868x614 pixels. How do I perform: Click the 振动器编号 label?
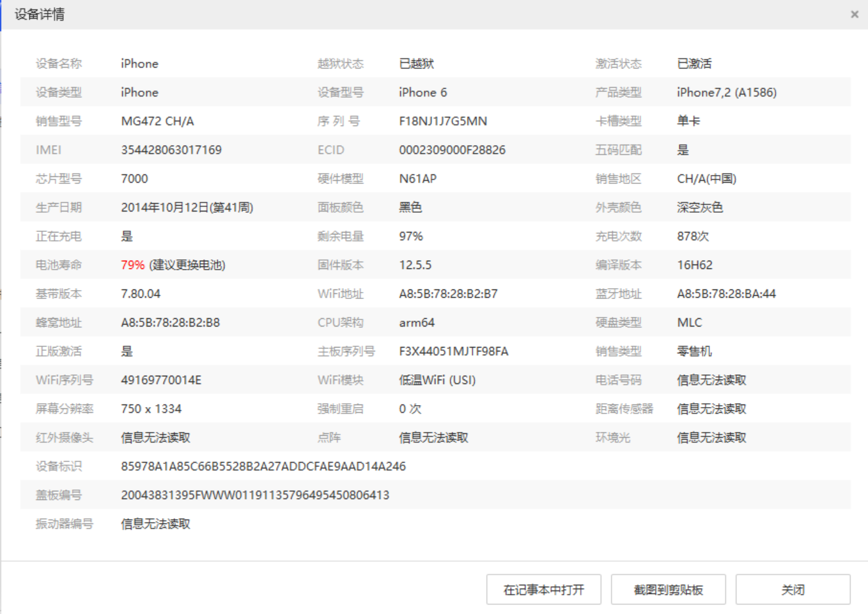pyautogui.click(x=65, y=524)
